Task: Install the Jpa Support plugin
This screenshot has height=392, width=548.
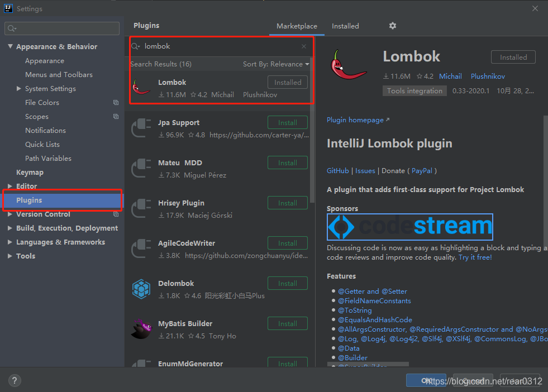Action: pyautogui.click(x=287, y=122)
